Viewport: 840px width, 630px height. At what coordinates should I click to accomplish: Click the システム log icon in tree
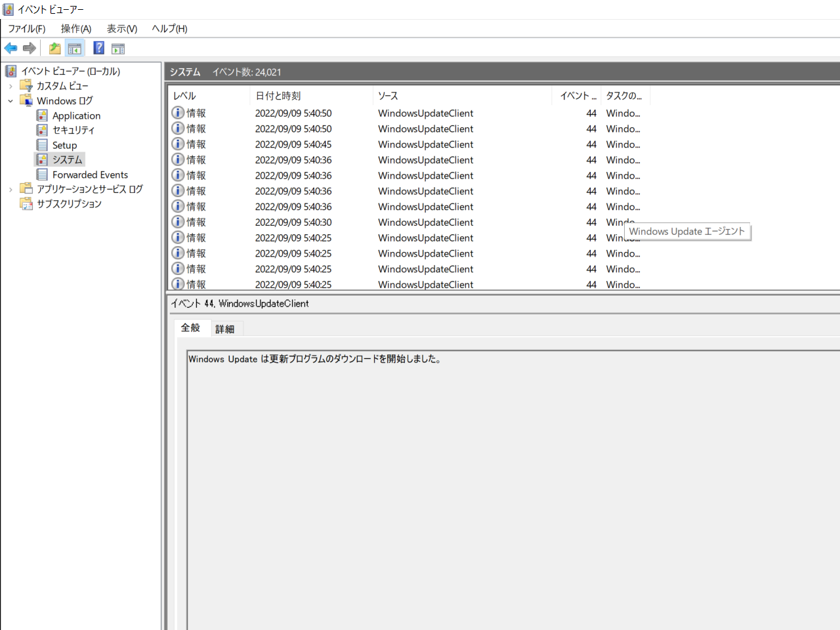click(x=42, y=159)
